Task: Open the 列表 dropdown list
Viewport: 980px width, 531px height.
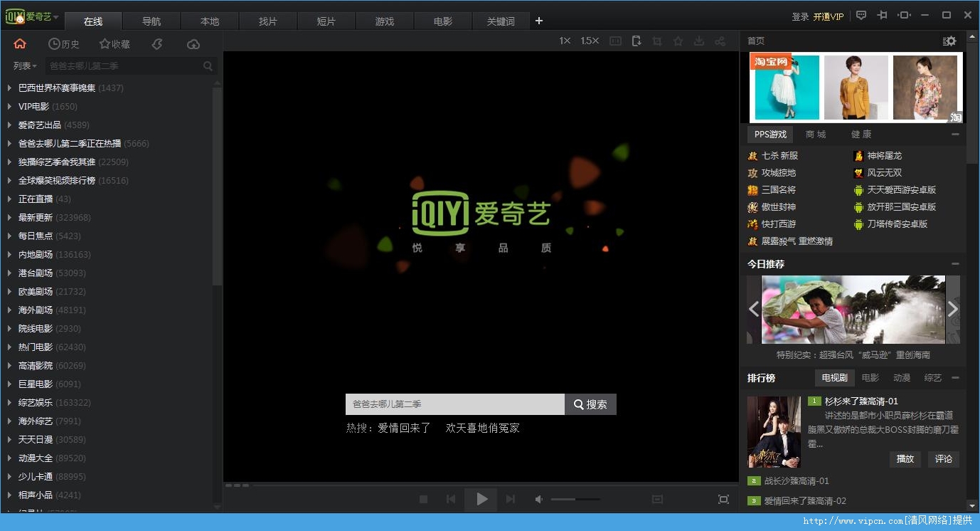Action: (x=25, y=65)
